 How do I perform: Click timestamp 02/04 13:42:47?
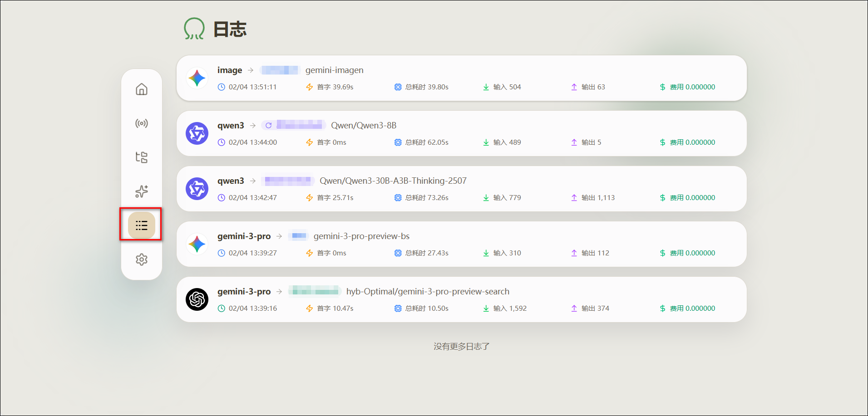[253, 198]
